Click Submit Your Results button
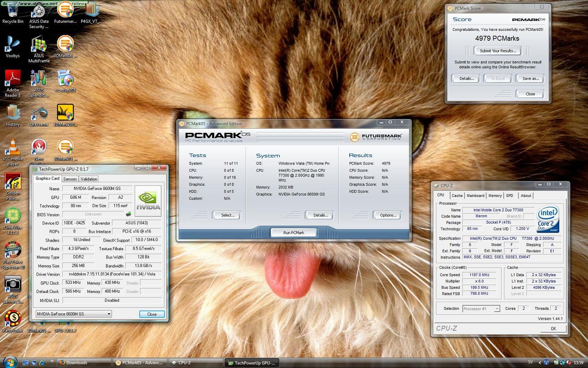Viewport: 588px width, 368px height. tap(498, 51)
